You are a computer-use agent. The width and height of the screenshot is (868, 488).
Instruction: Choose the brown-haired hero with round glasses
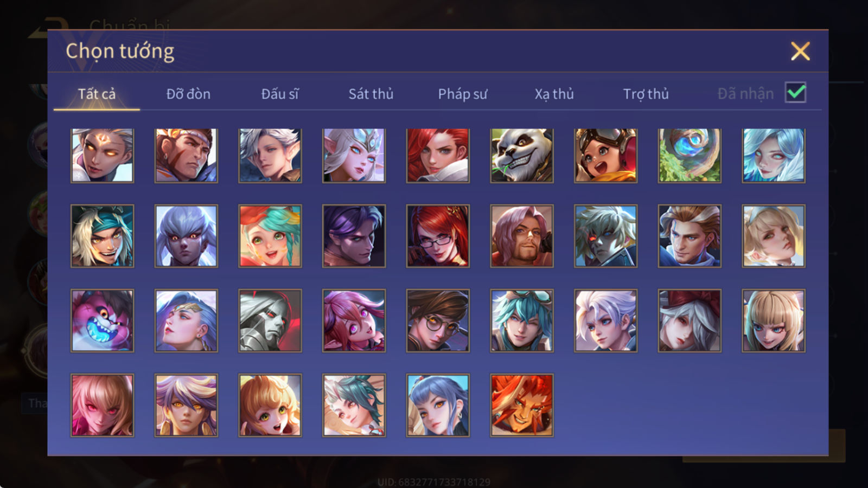coord(438,320)
